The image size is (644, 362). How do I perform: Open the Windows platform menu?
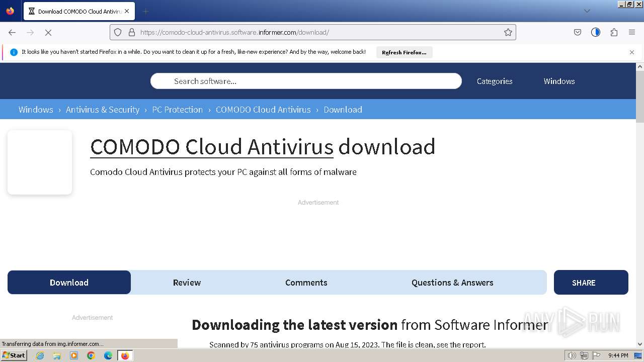559,81
